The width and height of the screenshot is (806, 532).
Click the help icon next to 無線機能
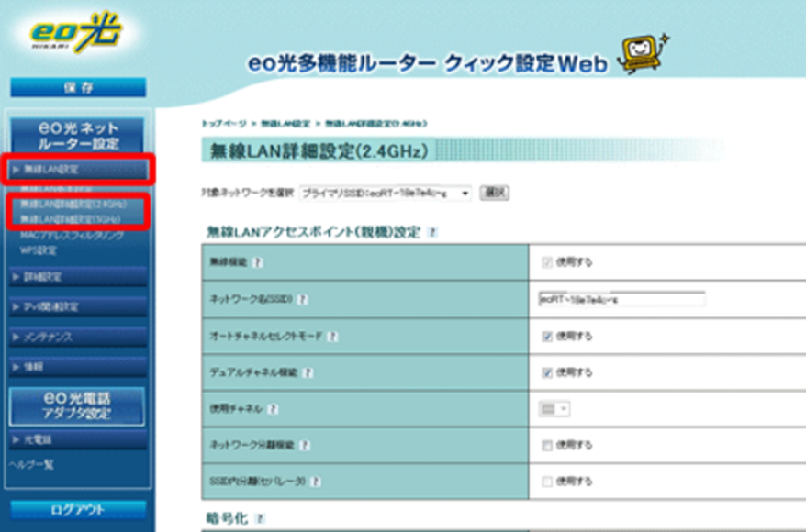pyautogui.click(x=258, y=262)
